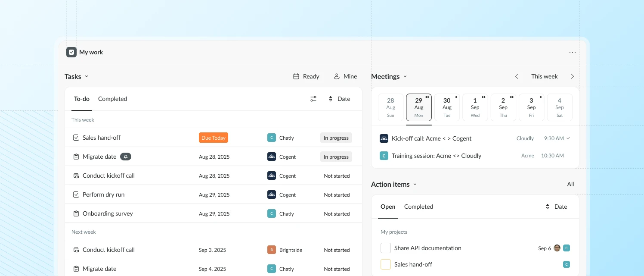The height and width of the screenshot is (276, 644).
Task: Click the filter sliders icon in Tasks
Action: pos(313,99)
